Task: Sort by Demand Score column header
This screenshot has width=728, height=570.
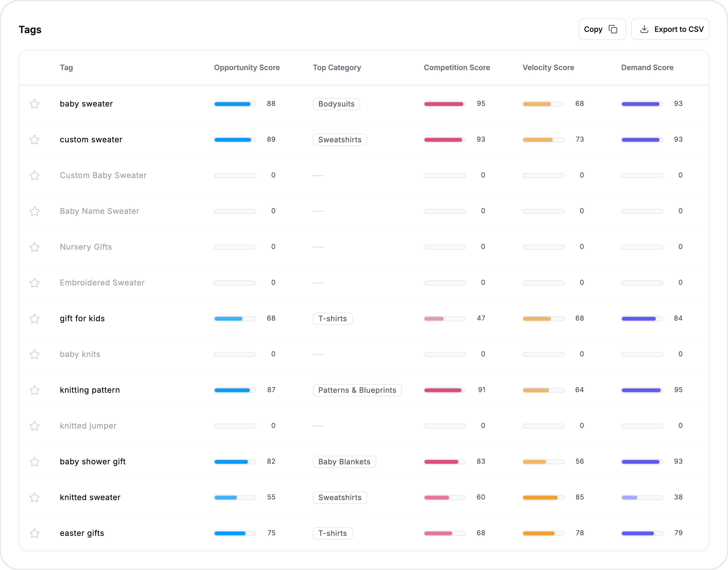Action: 647,68
